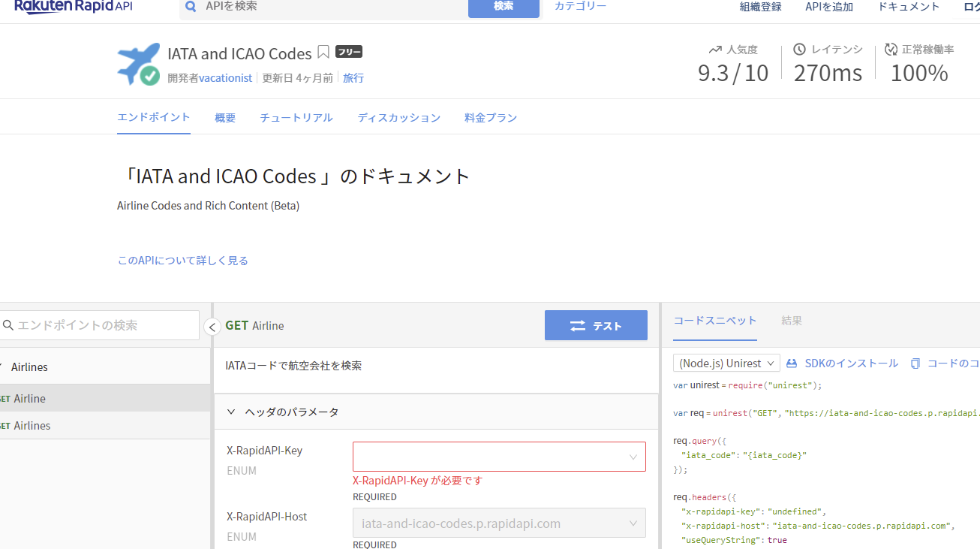
Task: Click the copy code icon
Action: [x=915, y=363]
